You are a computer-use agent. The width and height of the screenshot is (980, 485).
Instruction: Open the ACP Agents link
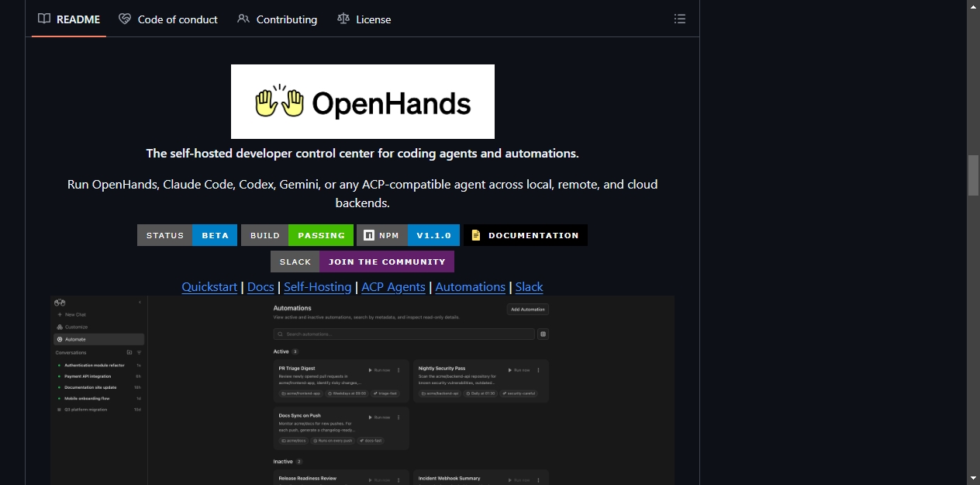[393, 286]
